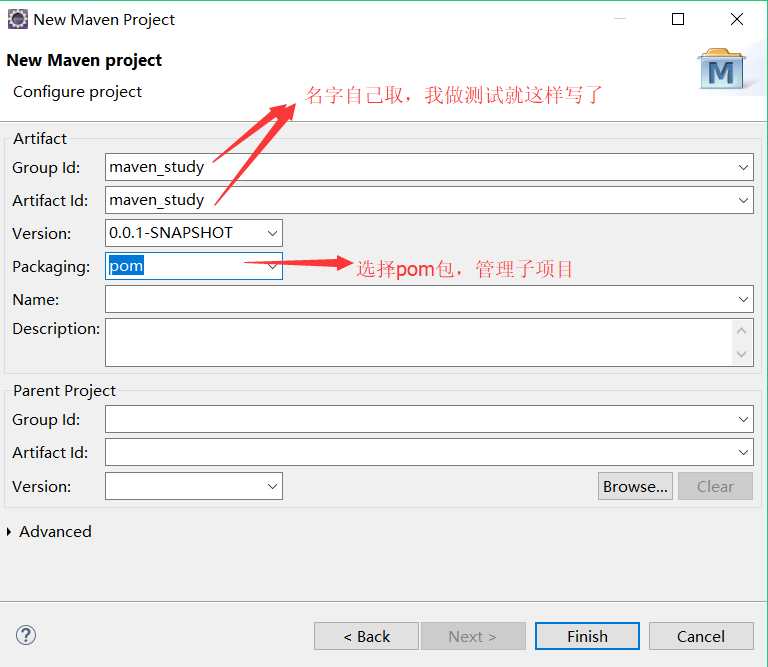Click the Packaging field showing pom
Image resolution: width=768 pixels, height=667 pixels.
(194, 266)
